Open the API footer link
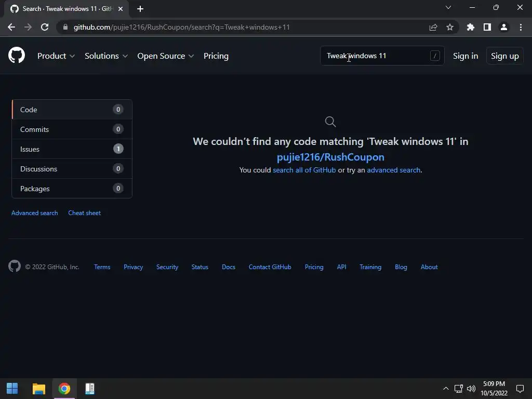This screenshot has height=399, width=532. point(342,267)
